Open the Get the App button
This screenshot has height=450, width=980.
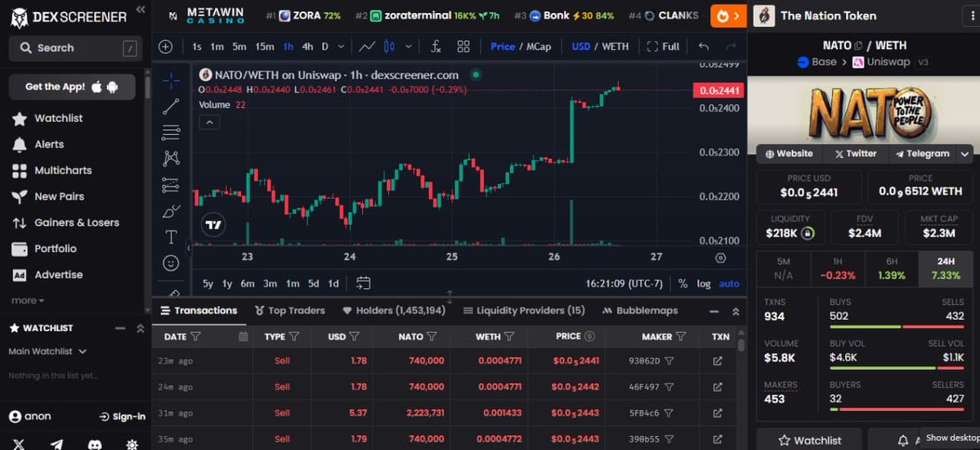[x=72, y=87]
